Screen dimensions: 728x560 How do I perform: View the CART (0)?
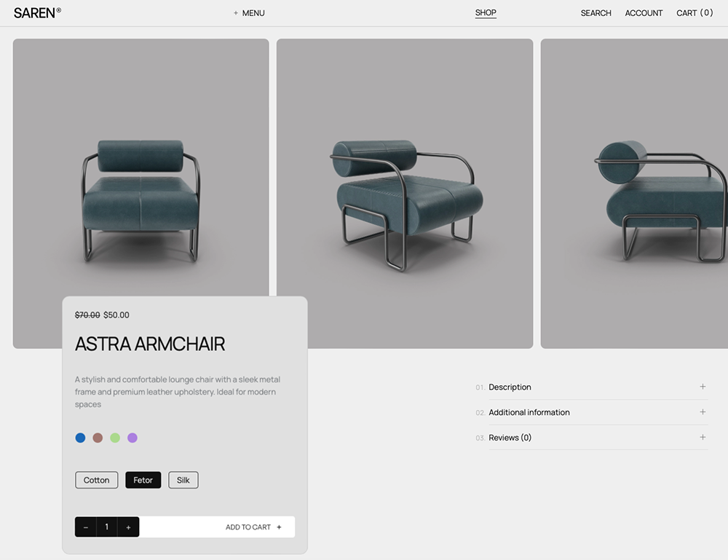(x=695, y=13)
